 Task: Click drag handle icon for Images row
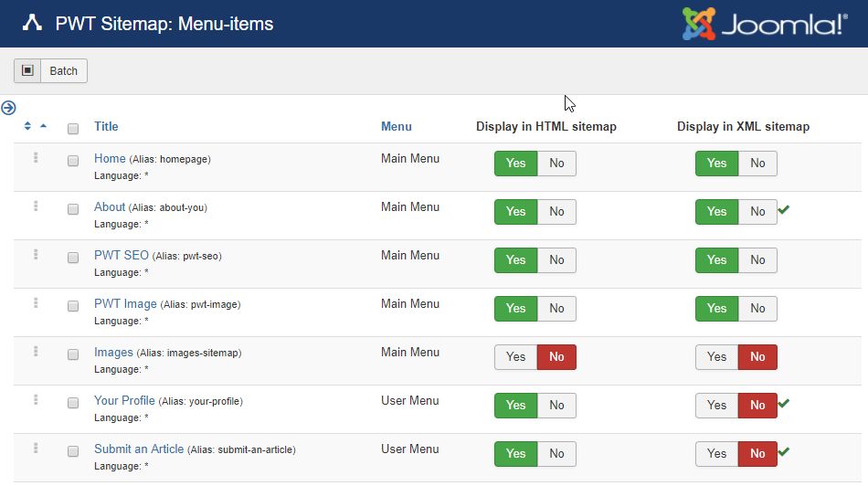pyautogui.click(x=36, y=352)
